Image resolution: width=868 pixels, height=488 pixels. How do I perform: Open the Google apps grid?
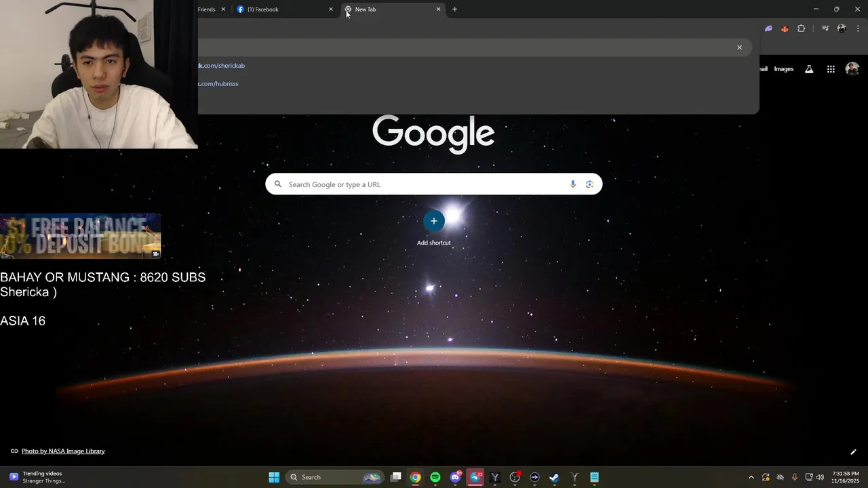coord(831,69)
